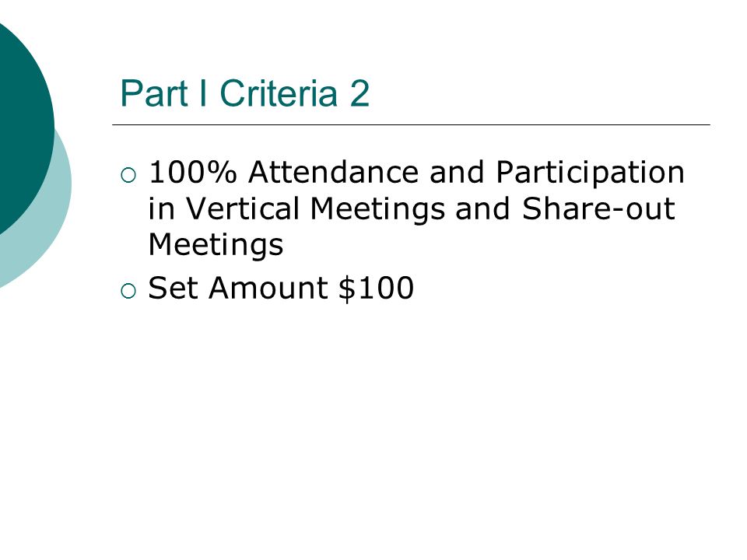Viewport: 747px width, 560px height.
Task: Click the slide title Part I Criteria 2
Action: click(x=245, y=93)
